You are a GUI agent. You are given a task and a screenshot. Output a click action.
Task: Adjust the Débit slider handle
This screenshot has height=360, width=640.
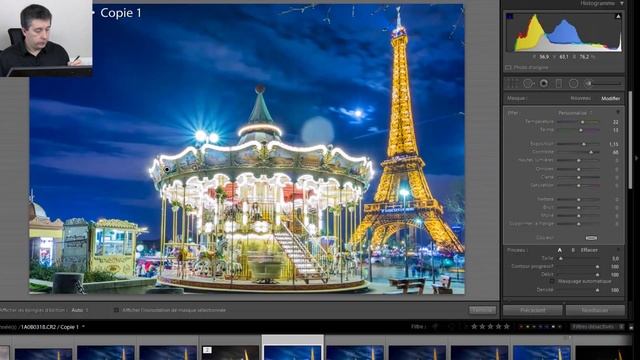[598, 275]
